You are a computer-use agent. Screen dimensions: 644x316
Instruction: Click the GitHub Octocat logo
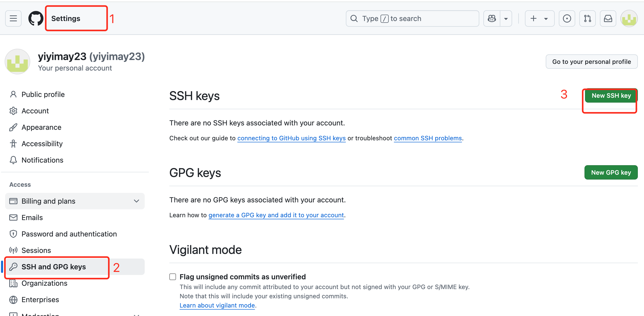[36, 18]
